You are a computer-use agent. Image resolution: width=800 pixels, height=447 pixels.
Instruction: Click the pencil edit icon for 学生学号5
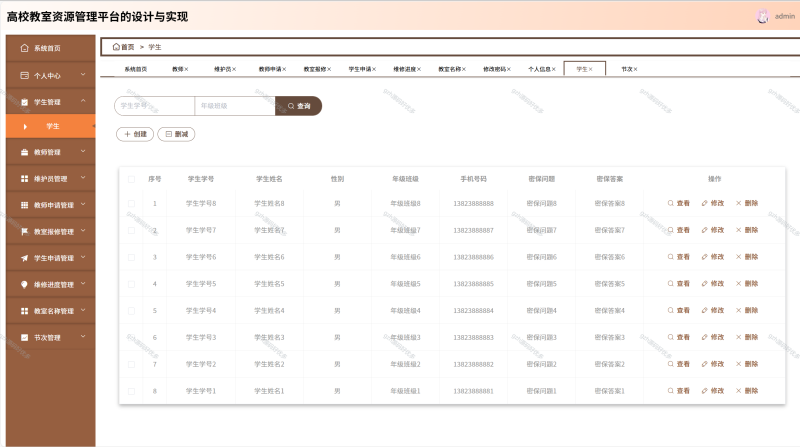[x=705, y=284]
